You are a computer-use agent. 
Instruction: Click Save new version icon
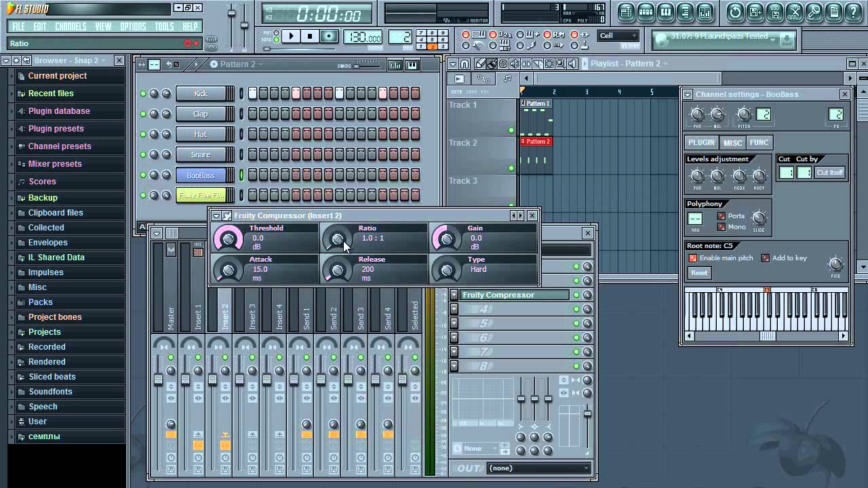(x=755, y=12)
